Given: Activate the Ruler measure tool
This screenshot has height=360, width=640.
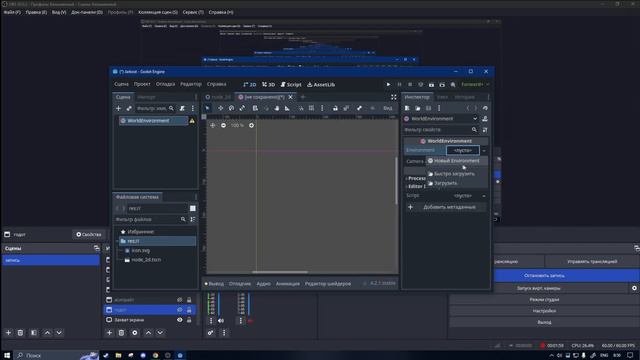Looking at the screenshot, I should point(287,108).
